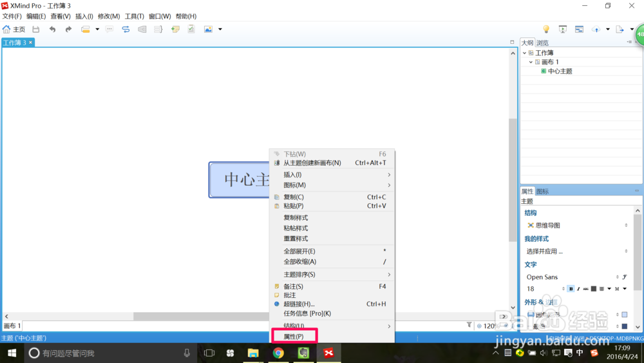The image size is (644, 363).
Task: Toggle strikethrough text formatting
Action: click(x=585, y=289)
